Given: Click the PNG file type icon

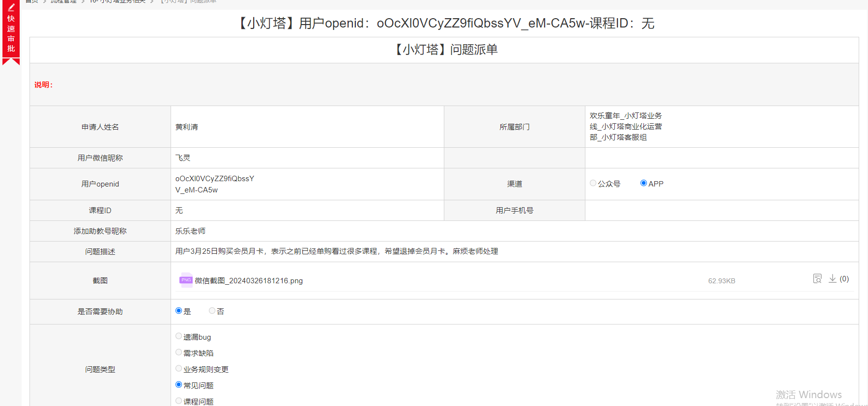Looking at the screenshot, I should (x=186, y=280).
